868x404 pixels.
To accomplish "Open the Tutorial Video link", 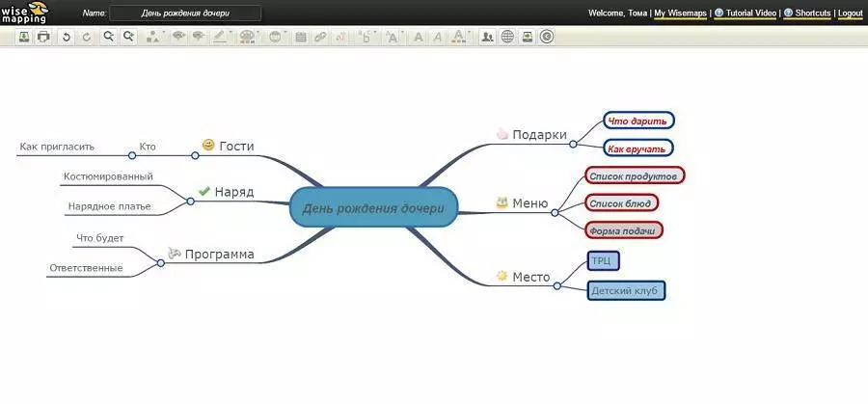I will point(749,13).
